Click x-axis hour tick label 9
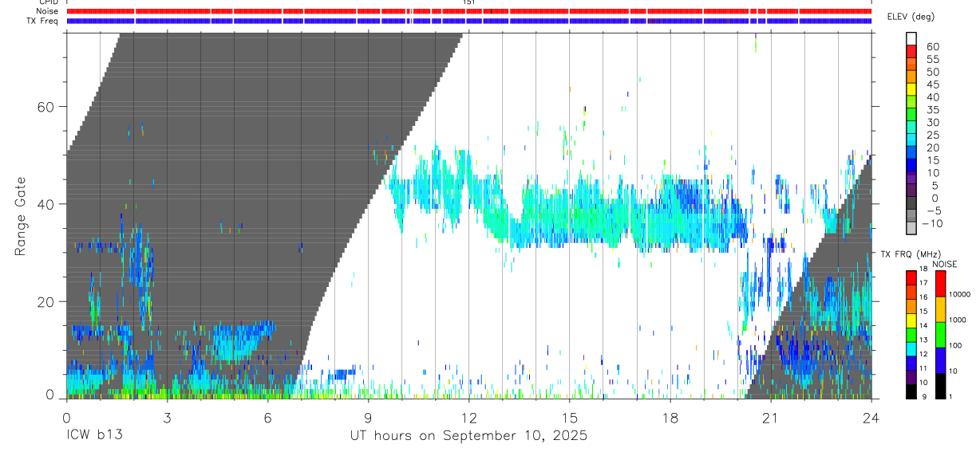Screen dimensions: 980x452 coord(368,417)
